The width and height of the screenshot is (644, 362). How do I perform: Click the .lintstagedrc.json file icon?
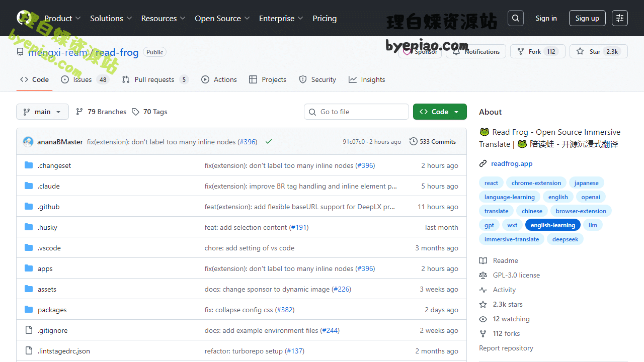29,351
